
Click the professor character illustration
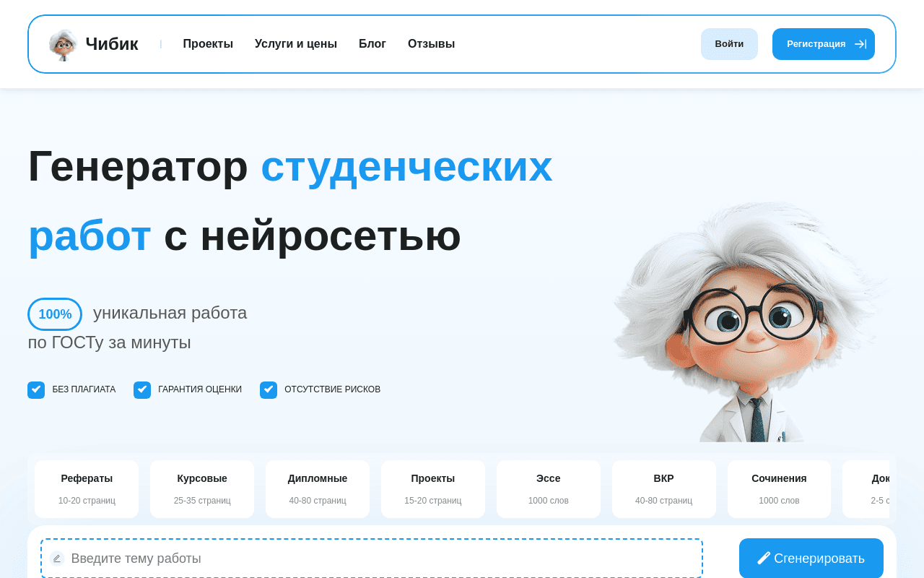(751, 322)
